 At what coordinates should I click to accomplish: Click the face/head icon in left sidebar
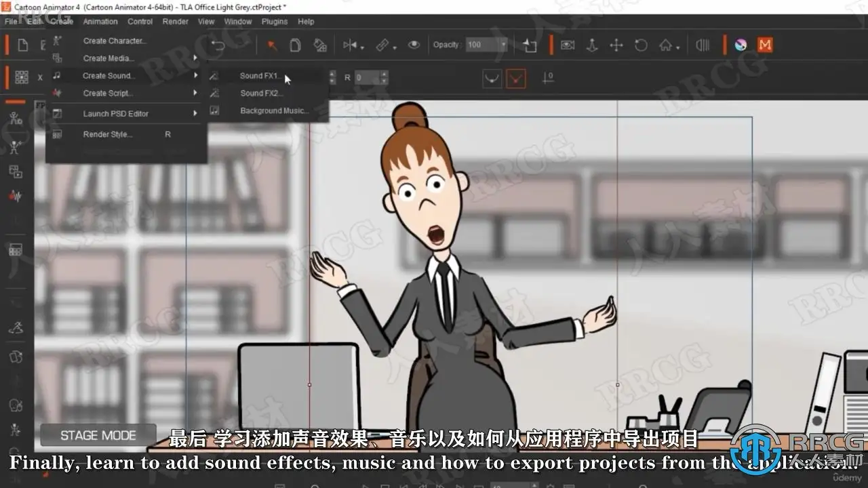pyautogui.click(x=15, y=405)
